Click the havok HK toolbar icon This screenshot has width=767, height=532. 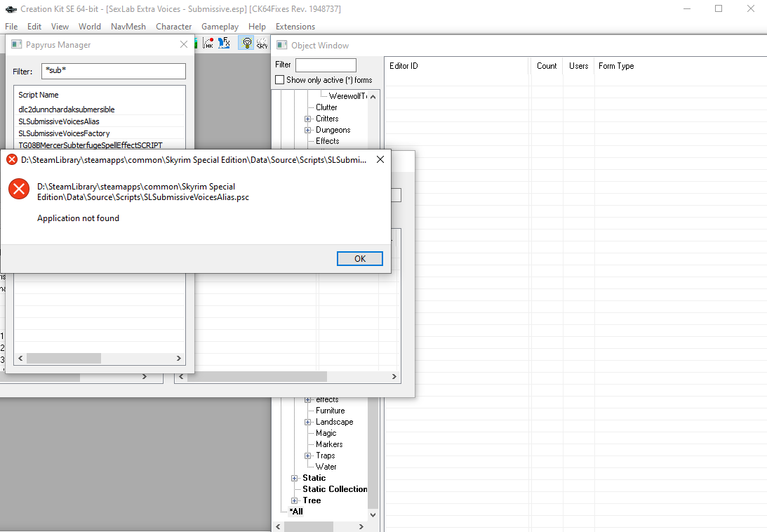pos(208,44)
